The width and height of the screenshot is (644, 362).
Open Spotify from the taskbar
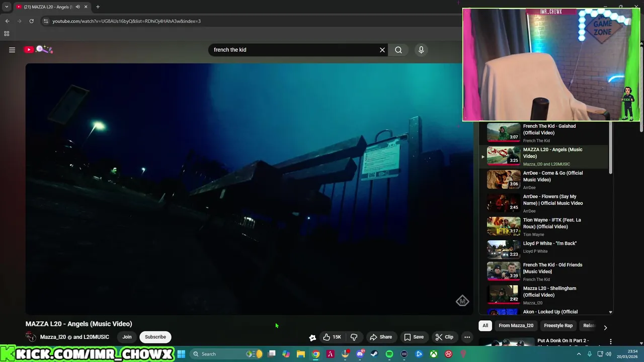click(389, 354)
